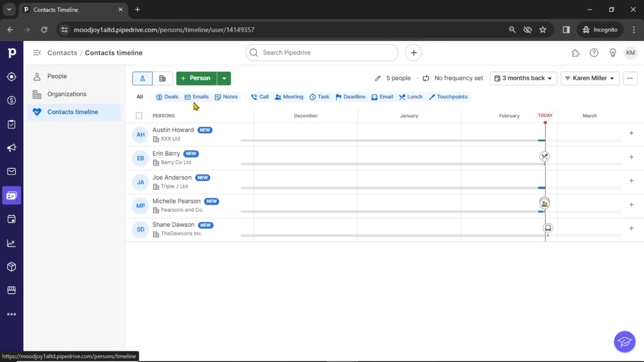Image resolution: width=644 pixels, height=362 pixels.
Task: Open the help question mark icon
Action: (594, 53)
